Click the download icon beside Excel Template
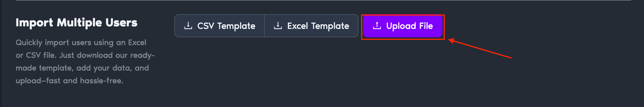The width and height of the screenshot is (644, 107). pos(278,26)
